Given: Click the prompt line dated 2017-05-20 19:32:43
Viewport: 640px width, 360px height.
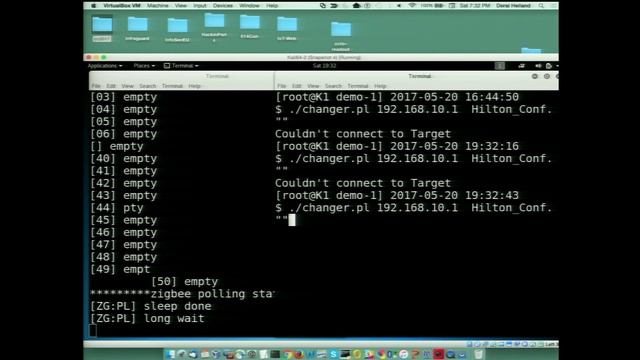Looking at the screenshot, I should (397, 196).
